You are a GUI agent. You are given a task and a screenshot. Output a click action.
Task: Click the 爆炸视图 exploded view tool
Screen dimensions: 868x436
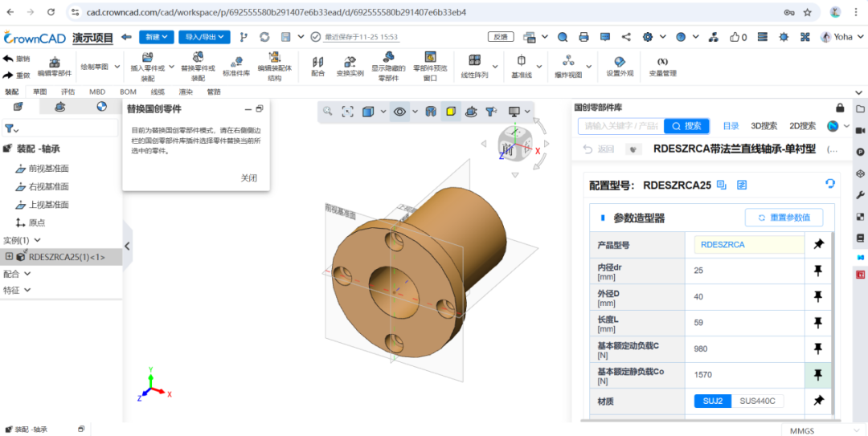(568, 67)
